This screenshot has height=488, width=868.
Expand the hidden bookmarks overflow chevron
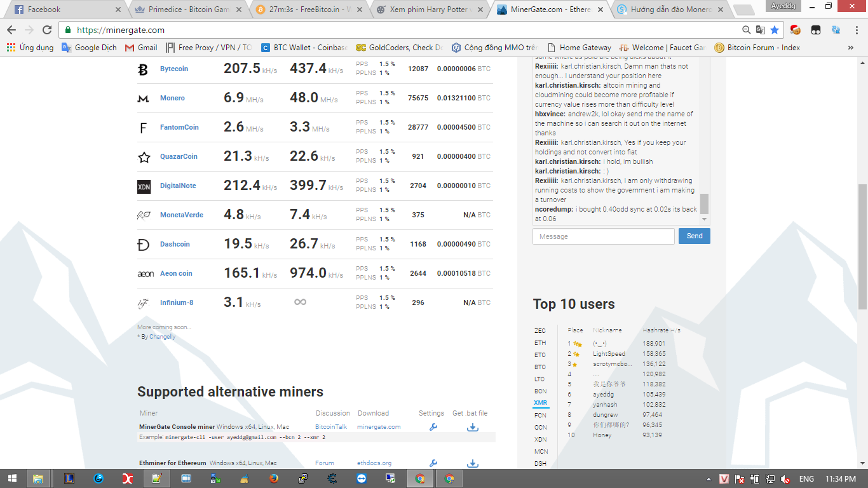851,48
